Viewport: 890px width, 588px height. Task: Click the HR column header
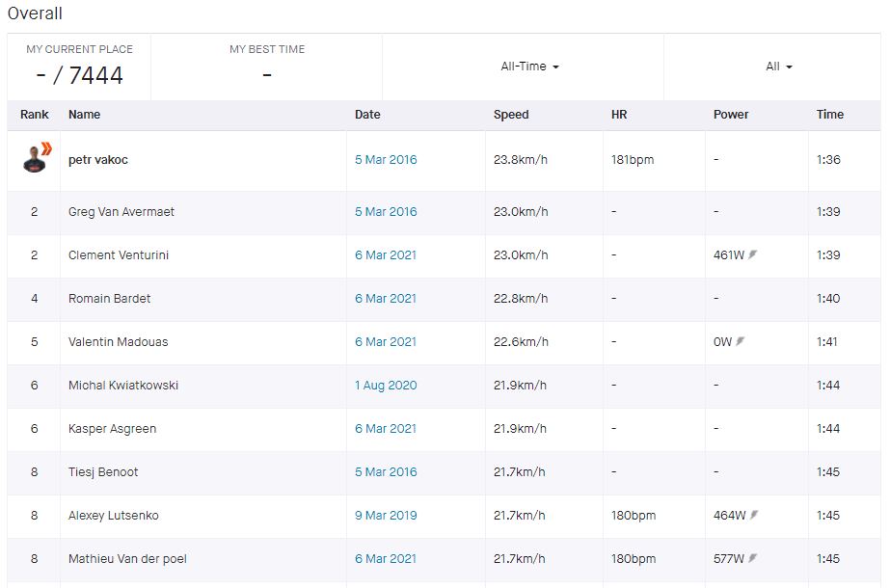619,114
